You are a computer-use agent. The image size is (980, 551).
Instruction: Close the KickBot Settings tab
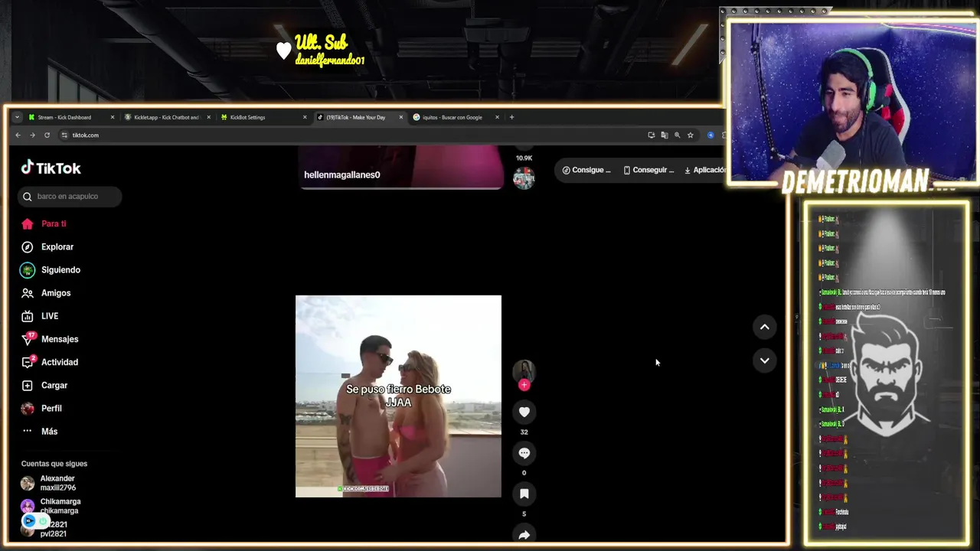tap(305, 117)
